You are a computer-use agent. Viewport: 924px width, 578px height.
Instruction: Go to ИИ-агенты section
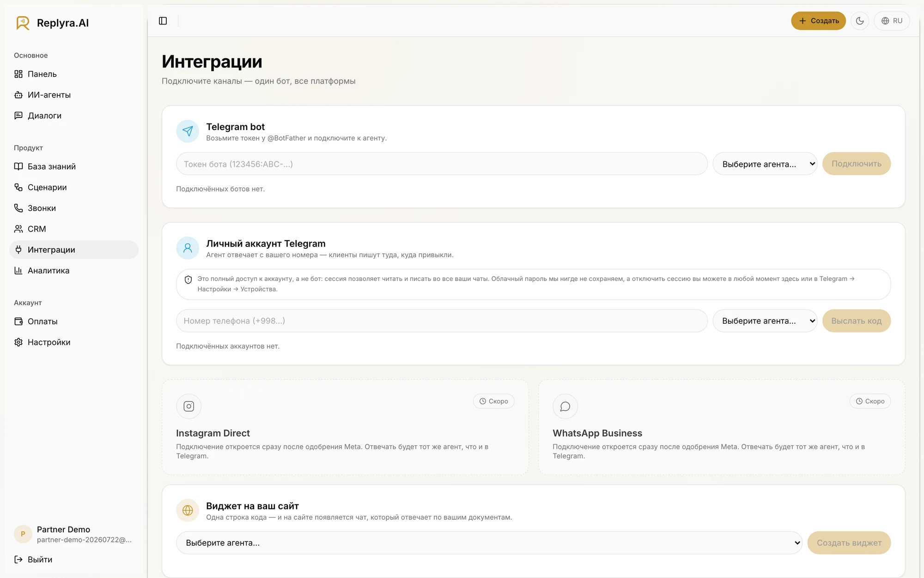click(x=74, y=95)
